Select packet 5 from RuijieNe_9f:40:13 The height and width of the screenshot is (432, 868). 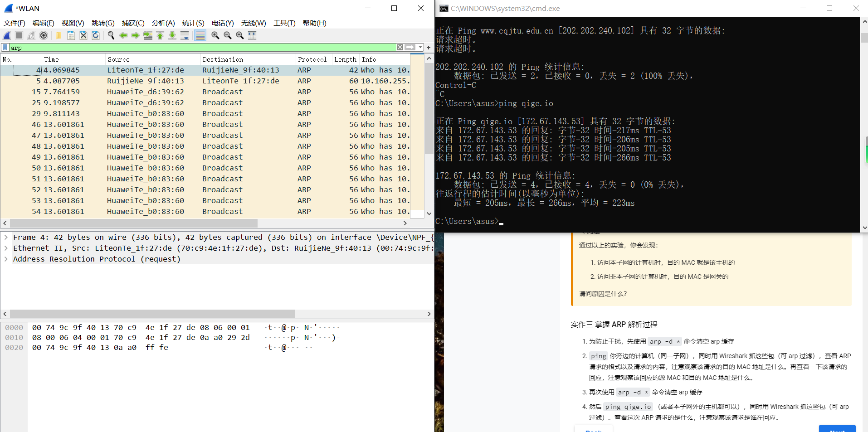coord(205,81)
